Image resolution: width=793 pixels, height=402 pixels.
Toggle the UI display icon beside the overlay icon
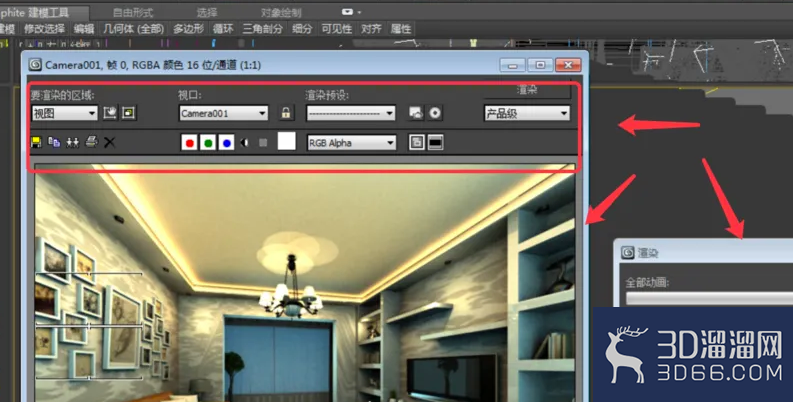click(x=435, y=143)
